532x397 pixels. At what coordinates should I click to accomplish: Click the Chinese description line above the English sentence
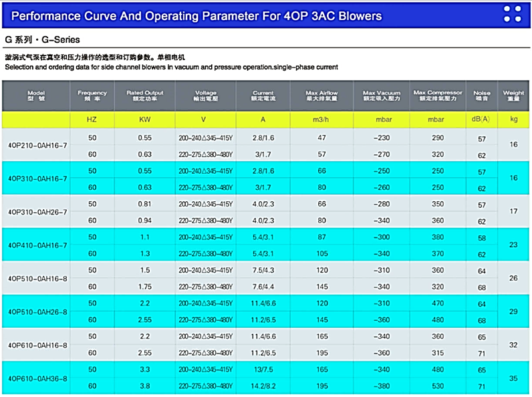point(95,57)
